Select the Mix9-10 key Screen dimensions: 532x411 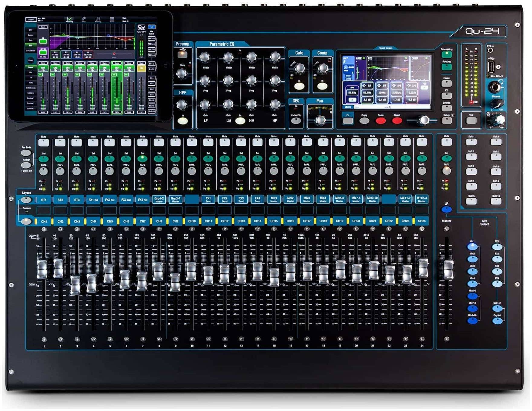472,321
